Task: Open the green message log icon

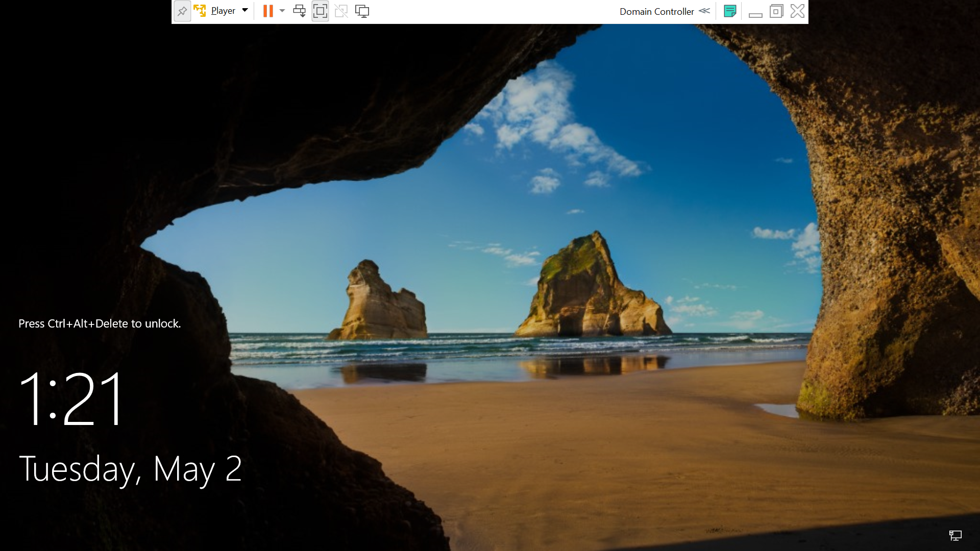Action: coord(730,11)
